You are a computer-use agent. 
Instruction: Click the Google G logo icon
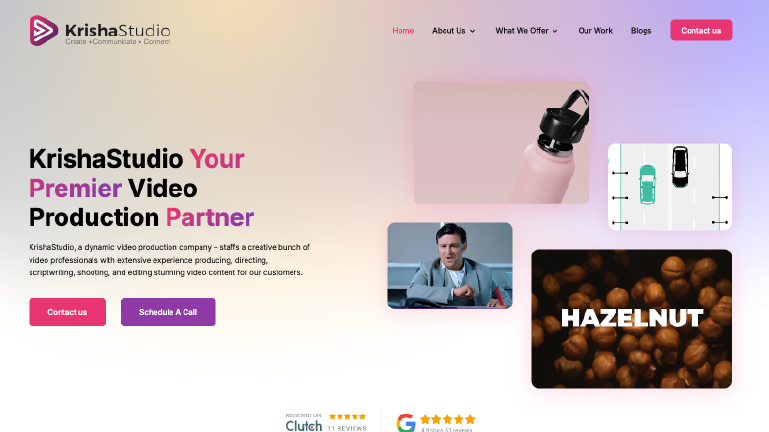[x=406, y=423]
